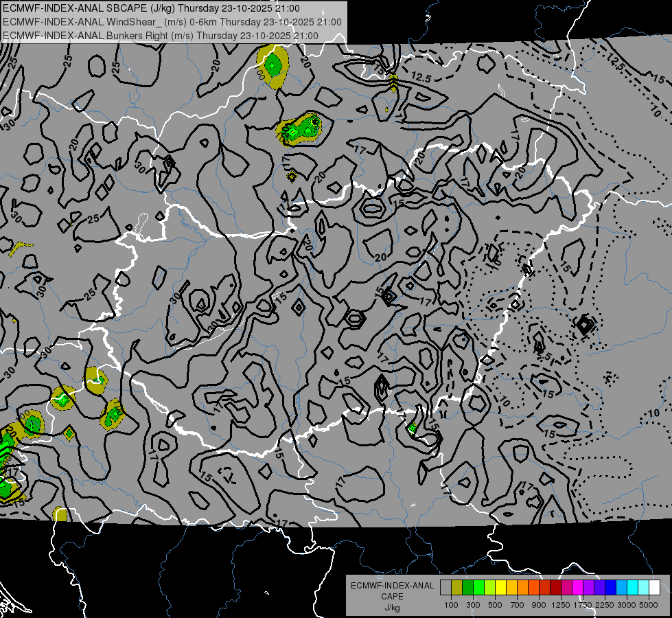The height and width of the screenshot is (618, 672).
Task: Select the WindShear 0-6km legend line
Action: 172,22
